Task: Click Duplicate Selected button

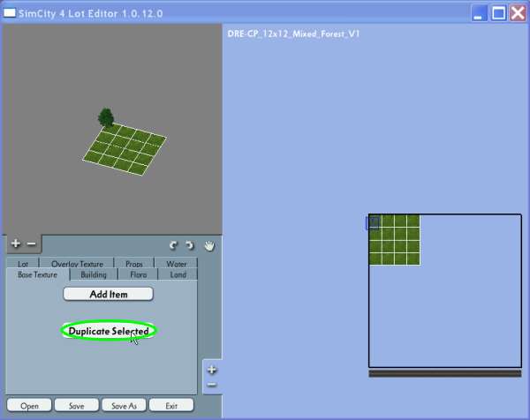Action: pos(109,331)
